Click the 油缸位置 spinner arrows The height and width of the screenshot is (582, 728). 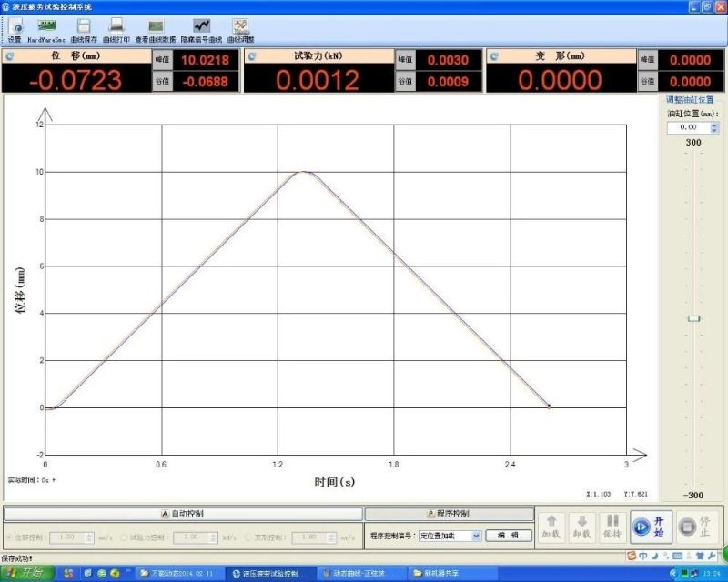(714, 127)
